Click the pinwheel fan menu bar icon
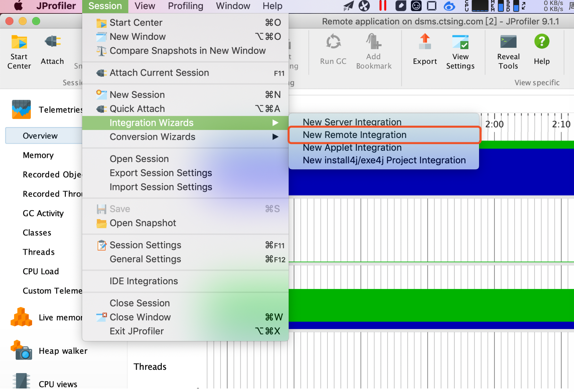Viewport: 574px width, 392px height. pos(364,6)
